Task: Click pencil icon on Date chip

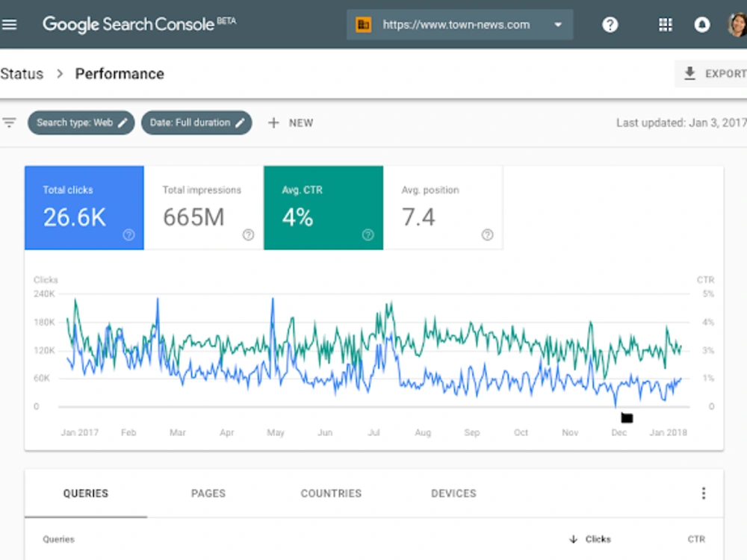Action: (x=240, y=123)
